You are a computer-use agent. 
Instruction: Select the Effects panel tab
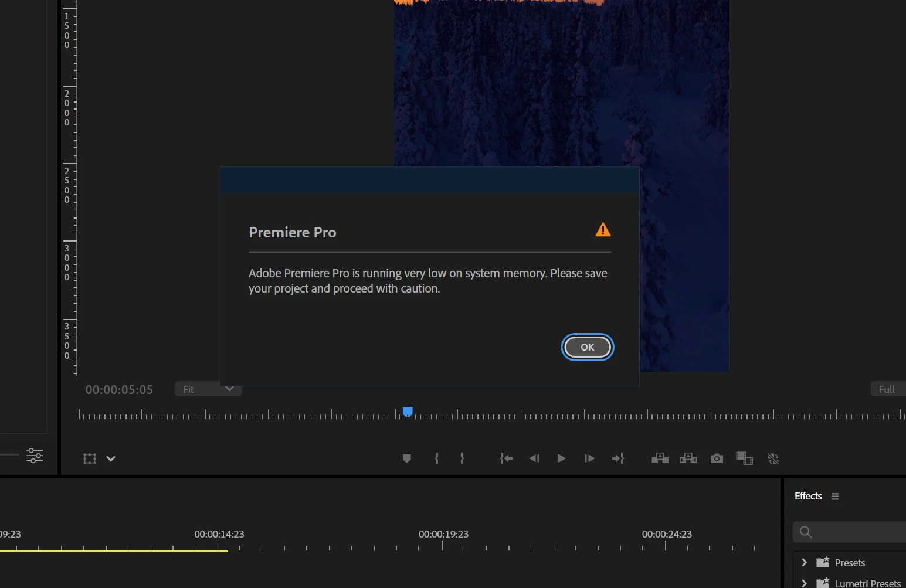coord(808,496)
